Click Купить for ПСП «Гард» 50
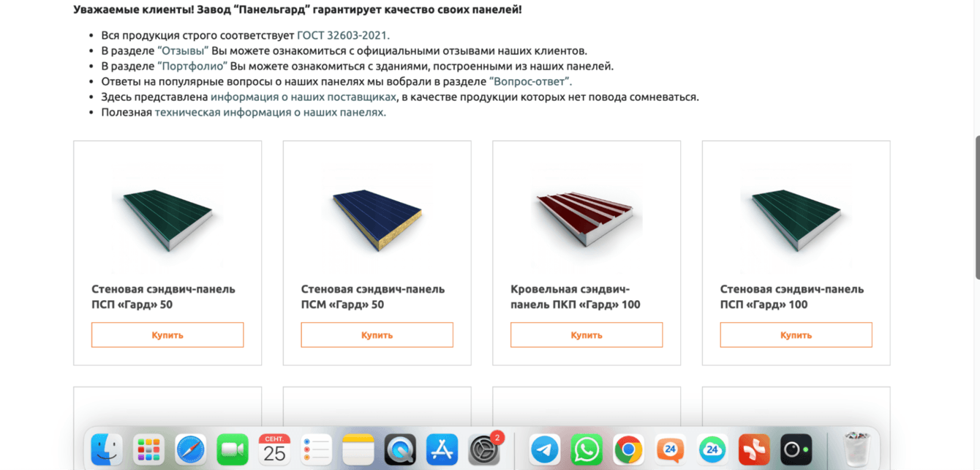Screen dimensions: 980x470 click(x=167, y=335)
